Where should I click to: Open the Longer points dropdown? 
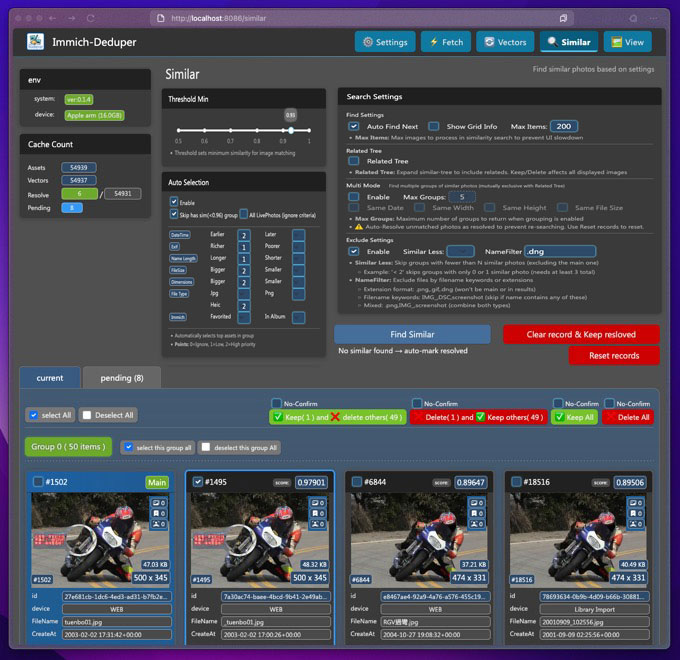[x=244, y=258]
